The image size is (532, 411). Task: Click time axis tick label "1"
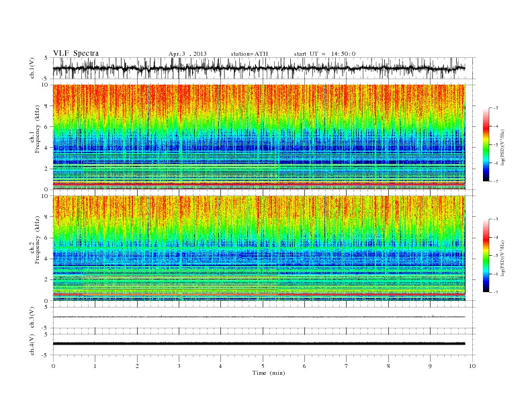pyautogui.click(x=95, y=366)
